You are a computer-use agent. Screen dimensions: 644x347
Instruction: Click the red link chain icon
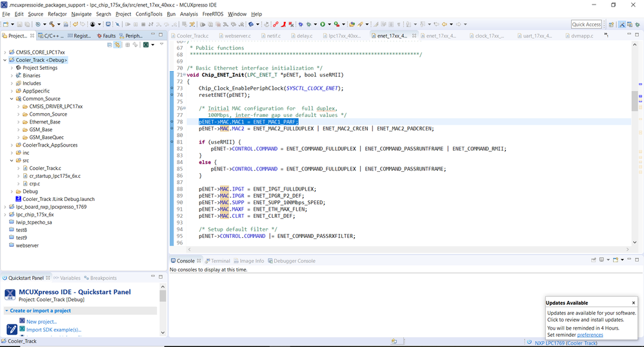pos(276,25)
